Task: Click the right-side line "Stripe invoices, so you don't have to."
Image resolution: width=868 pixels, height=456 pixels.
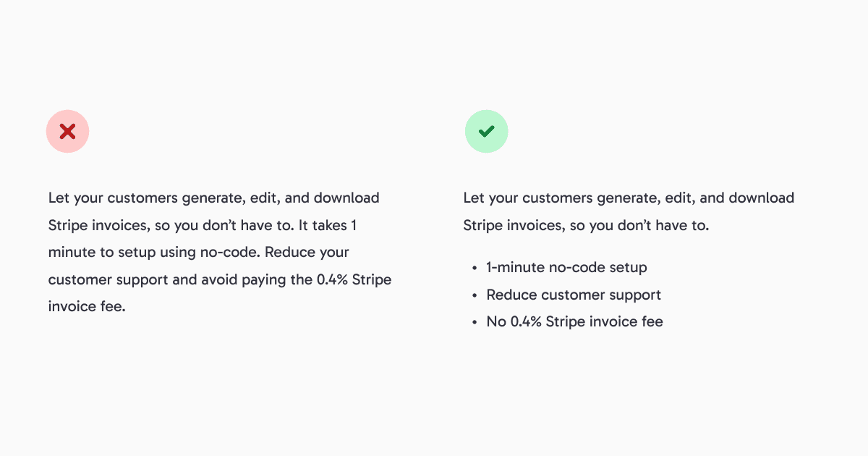Action: [x=586, y=225]
